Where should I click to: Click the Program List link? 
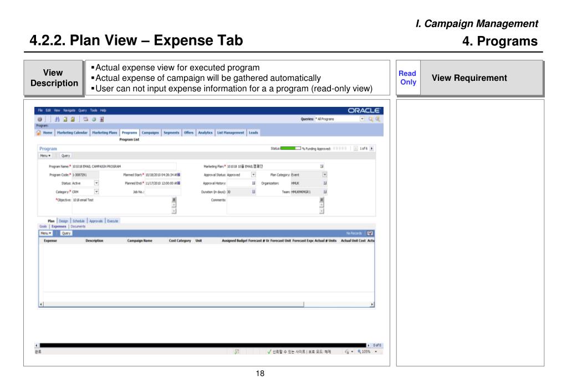pos(129,140)
